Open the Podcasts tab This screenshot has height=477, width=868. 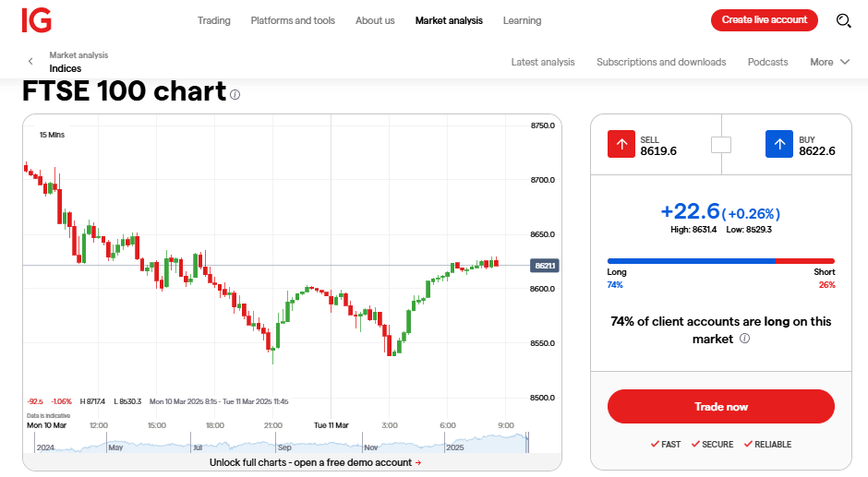pos(767,62)
